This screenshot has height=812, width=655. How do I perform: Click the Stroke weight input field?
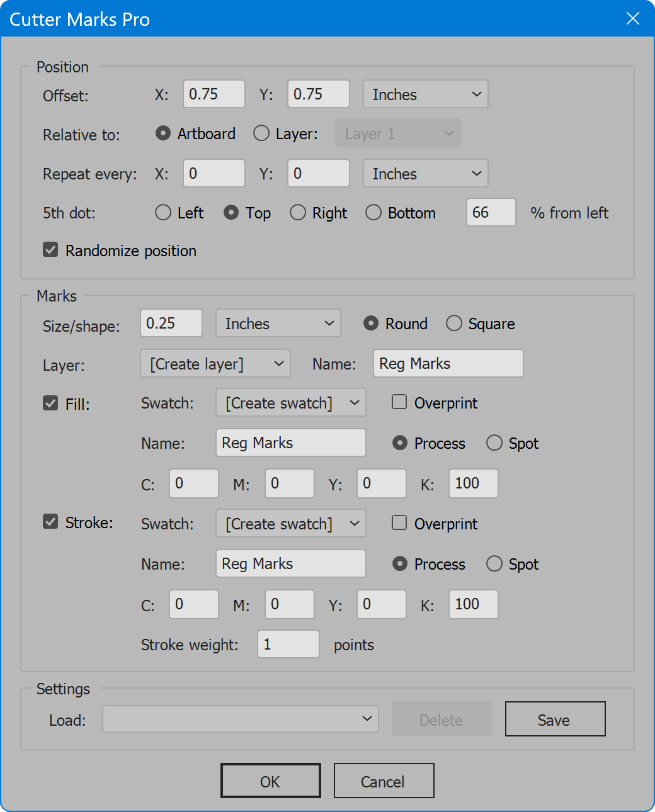pos(288,644)
